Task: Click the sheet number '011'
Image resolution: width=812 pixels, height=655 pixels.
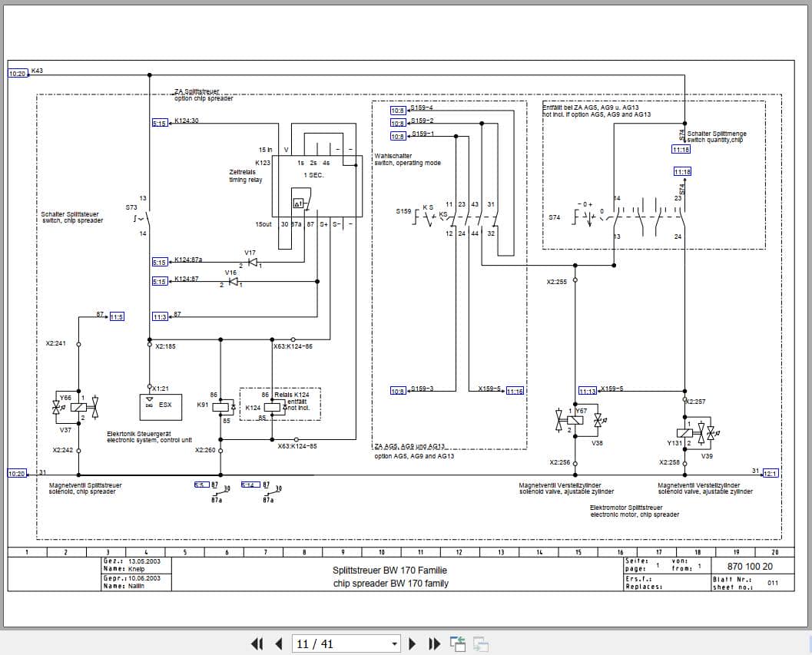Action: click(x=773, y=583)
